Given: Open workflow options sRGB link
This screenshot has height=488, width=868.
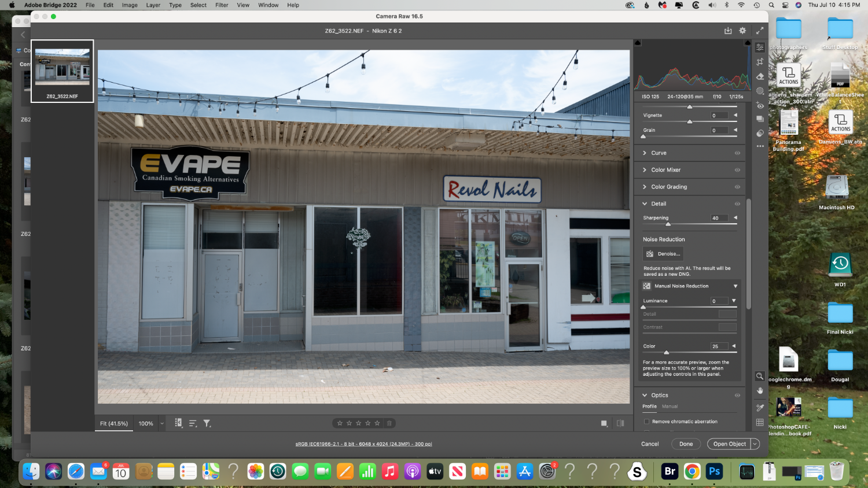Looking at the screenshot, I should 363,444.
